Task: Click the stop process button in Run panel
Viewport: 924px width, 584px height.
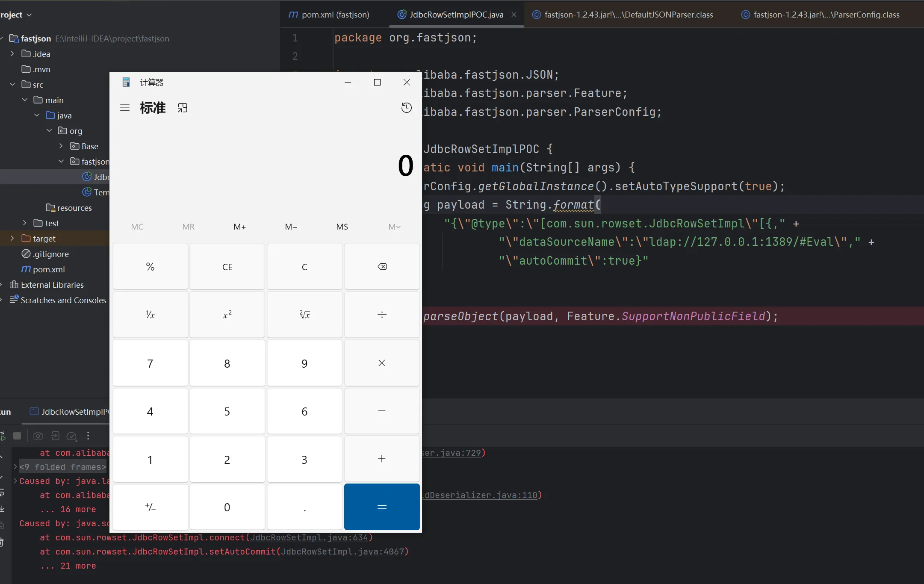Action: click(x=17, y=436)
